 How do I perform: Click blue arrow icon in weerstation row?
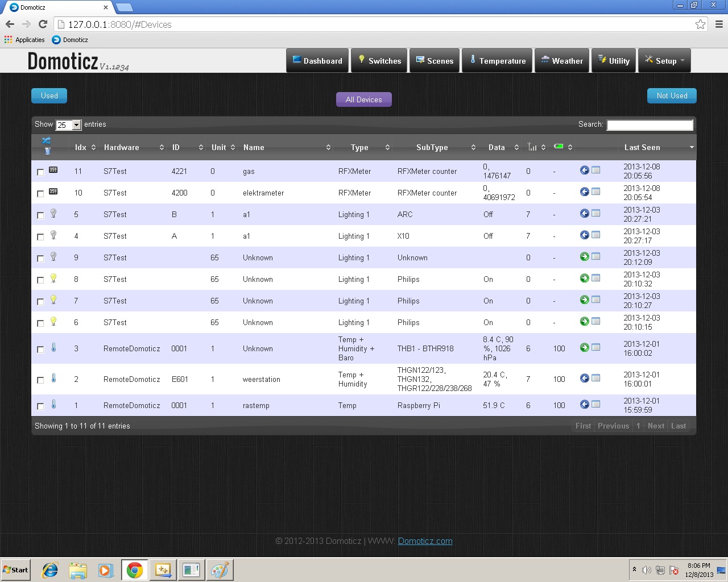(584, 378)
